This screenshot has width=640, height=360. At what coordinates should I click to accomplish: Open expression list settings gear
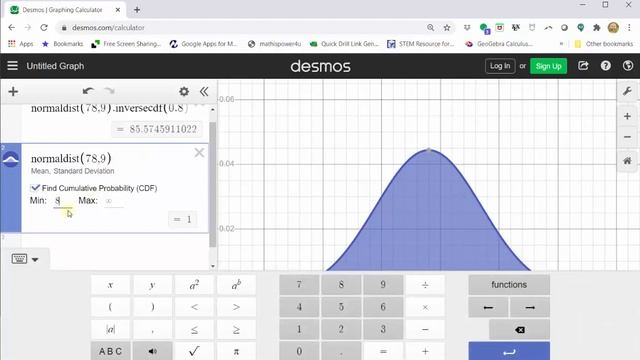184,91
